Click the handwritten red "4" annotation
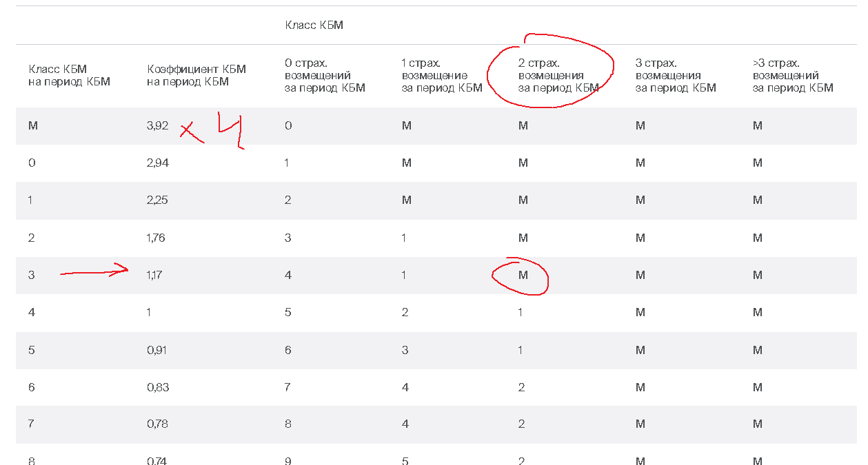Viewport: 868px width, 465px height. pos(230,130)
